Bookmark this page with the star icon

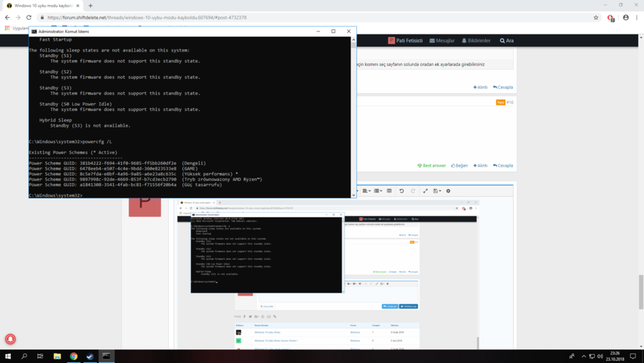point(595,17)
